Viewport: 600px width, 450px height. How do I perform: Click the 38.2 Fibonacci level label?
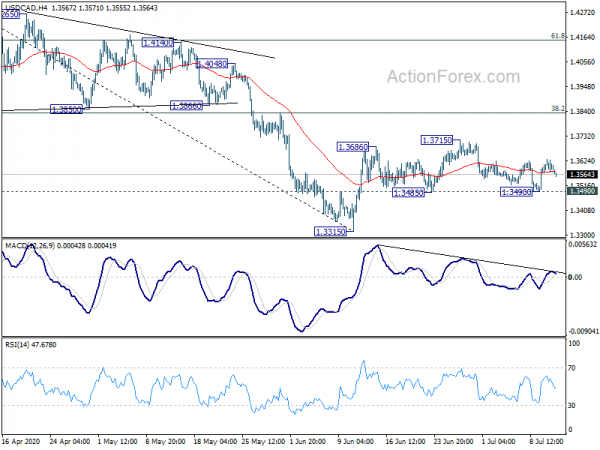coord(558,109)
